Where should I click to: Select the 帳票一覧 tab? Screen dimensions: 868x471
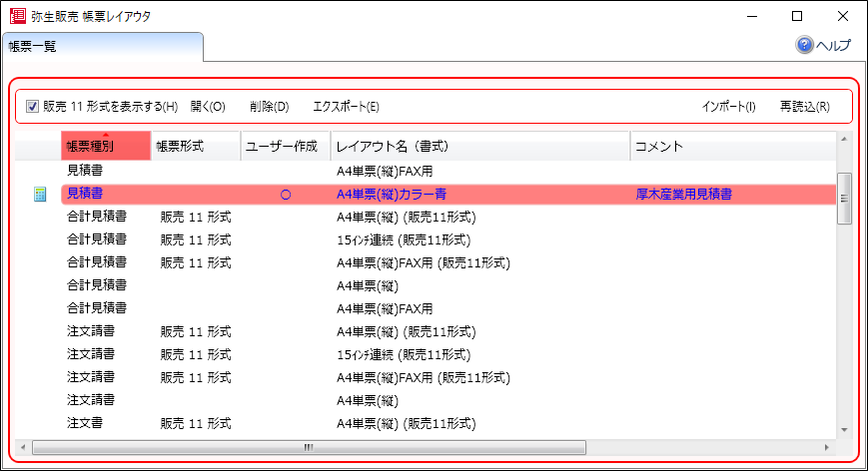103,47
